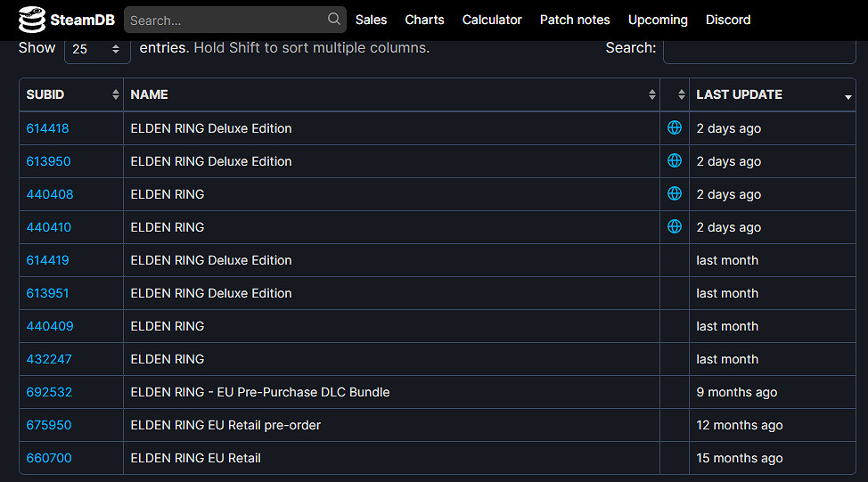Click the SteamDB logo icon
Viewport: 868px width, 482px height.
[32, 20]
